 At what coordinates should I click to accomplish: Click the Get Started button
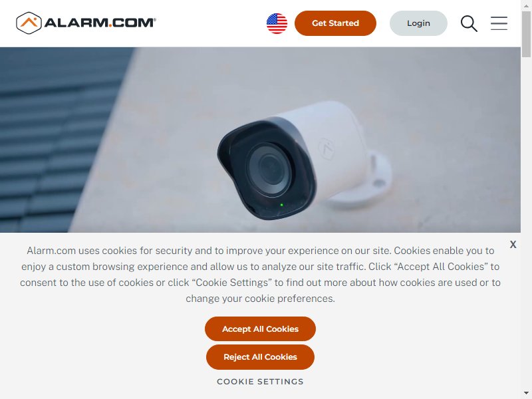[x=335, y=23]
